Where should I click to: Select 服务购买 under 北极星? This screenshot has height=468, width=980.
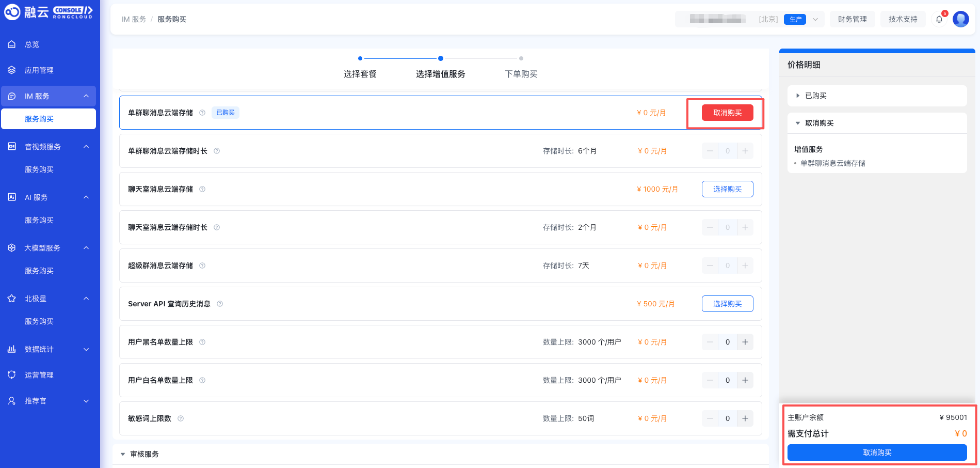pyautogui.click(x=39, y=321)
